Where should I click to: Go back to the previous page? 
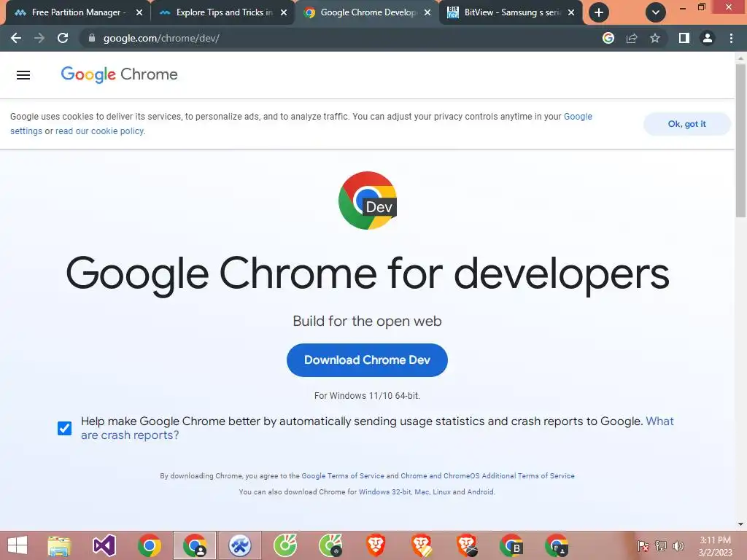16,38
